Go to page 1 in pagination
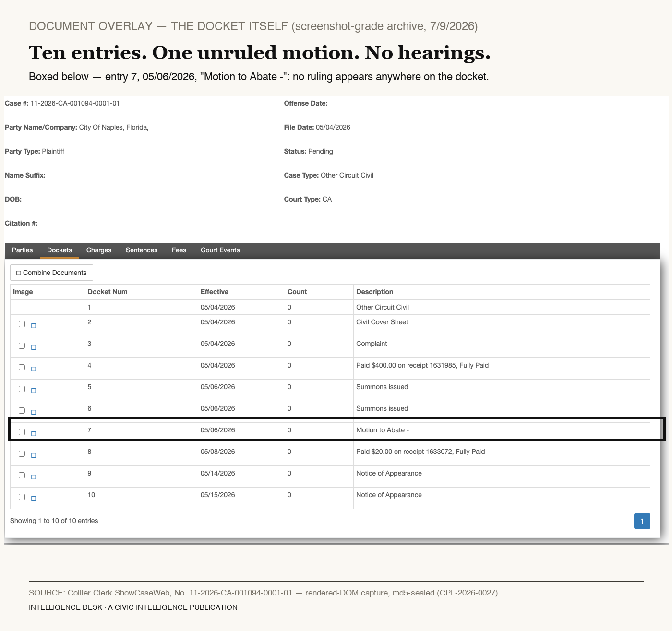 pos(642,521)
